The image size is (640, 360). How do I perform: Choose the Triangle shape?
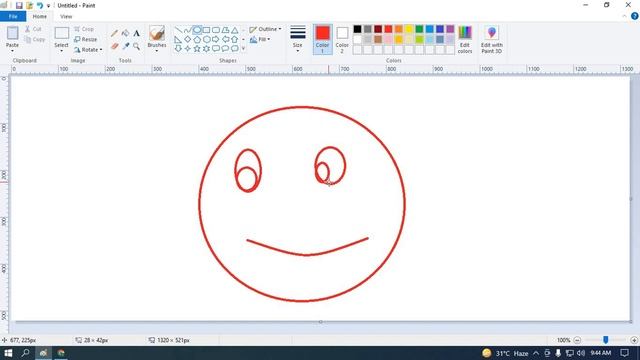[x=235, y=30]
